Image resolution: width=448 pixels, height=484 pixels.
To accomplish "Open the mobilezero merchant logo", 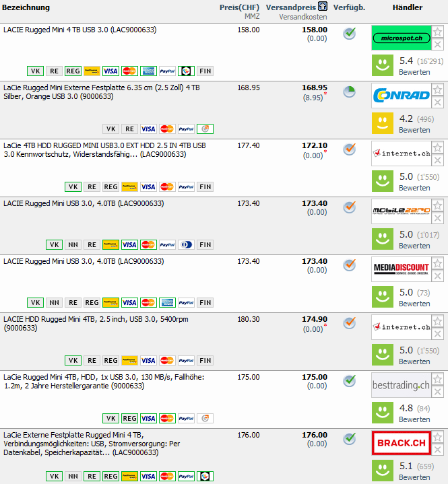I will coord(400,211).
